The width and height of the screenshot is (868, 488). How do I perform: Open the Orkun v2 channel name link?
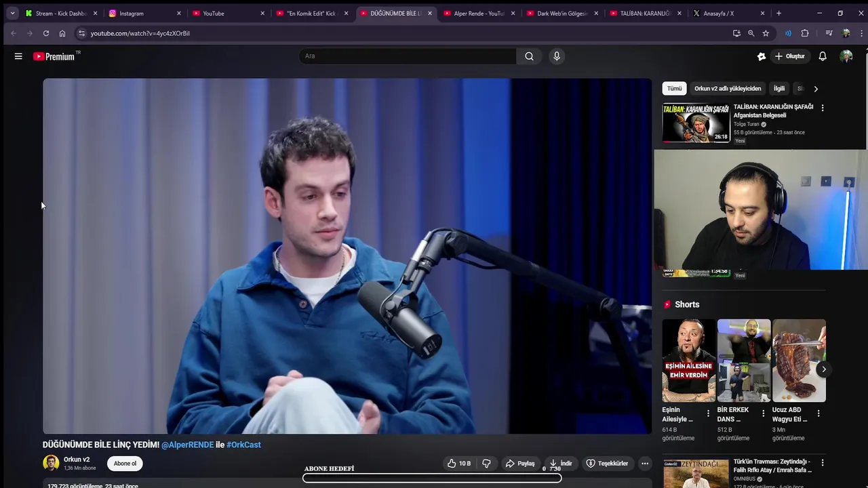[x=77, y=460]
